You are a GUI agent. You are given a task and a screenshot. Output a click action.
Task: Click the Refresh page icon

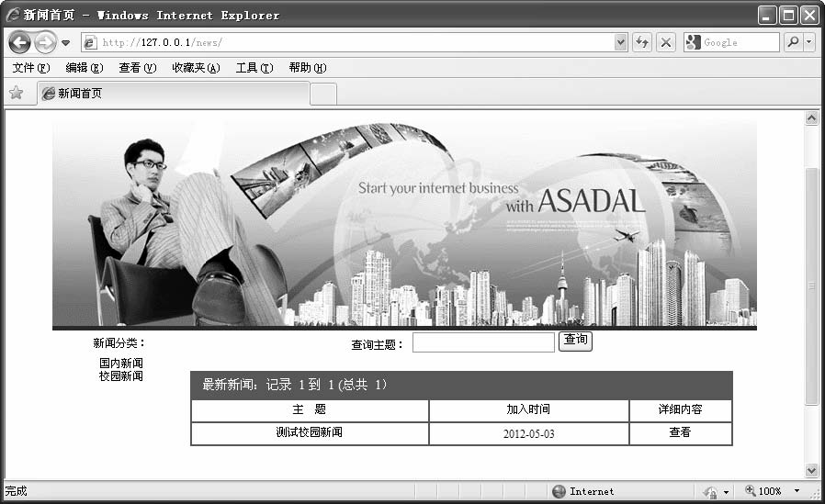pos(642,42)
